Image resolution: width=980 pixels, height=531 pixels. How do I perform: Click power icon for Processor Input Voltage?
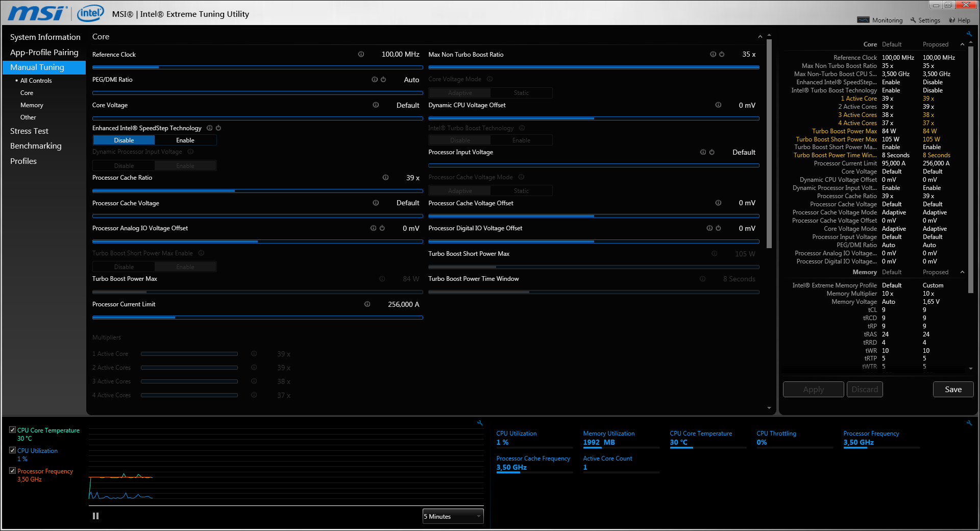click(712, 152)
